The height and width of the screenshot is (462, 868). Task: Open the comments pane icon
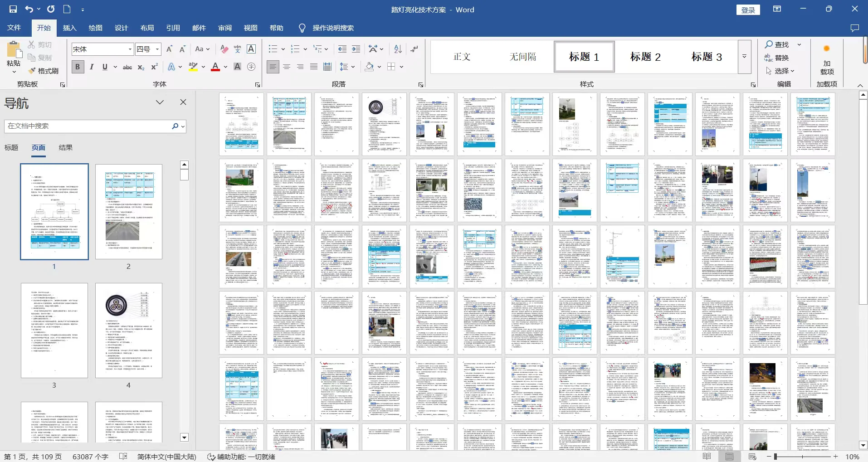pyautogui.click(x=855, y=28)
